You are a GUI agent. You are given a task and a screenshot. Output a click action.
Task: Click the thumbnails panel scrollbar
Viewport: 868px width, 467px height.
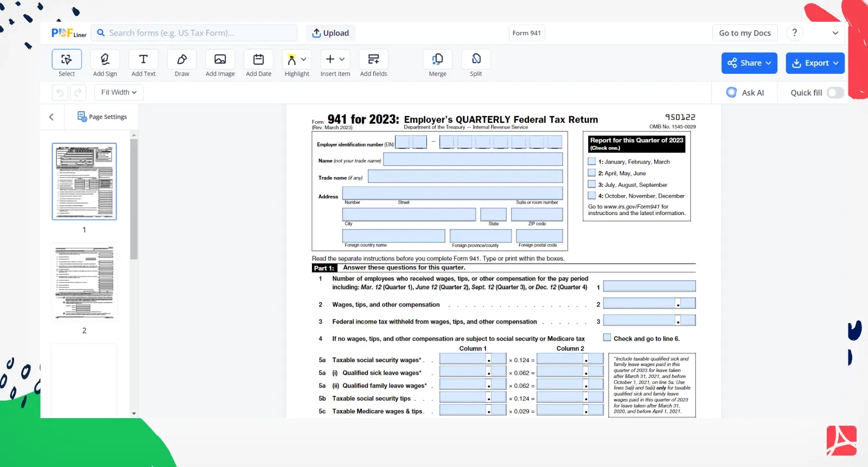[x=134, y=199]
